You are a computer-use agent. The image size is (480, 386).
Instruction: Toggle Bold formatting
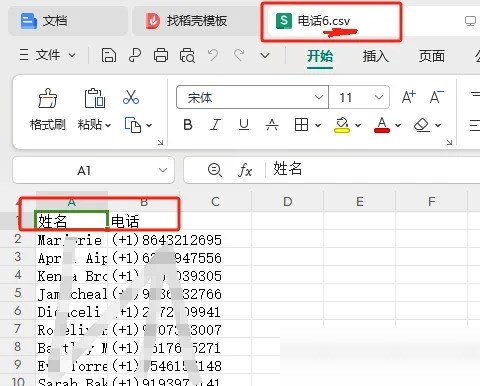pyautogui.click(x=188, y=125)
